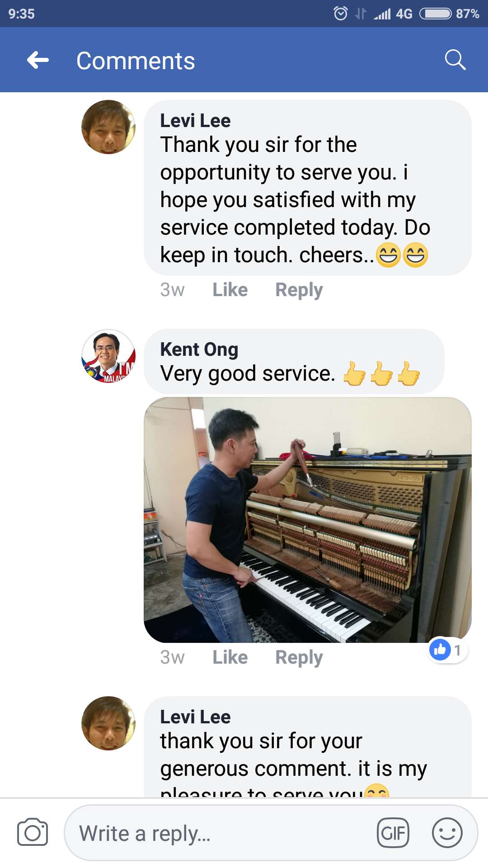This screenshot has width=488, height=868.
Task: View the thumbs-up reaction count
Action: point(448,650)
